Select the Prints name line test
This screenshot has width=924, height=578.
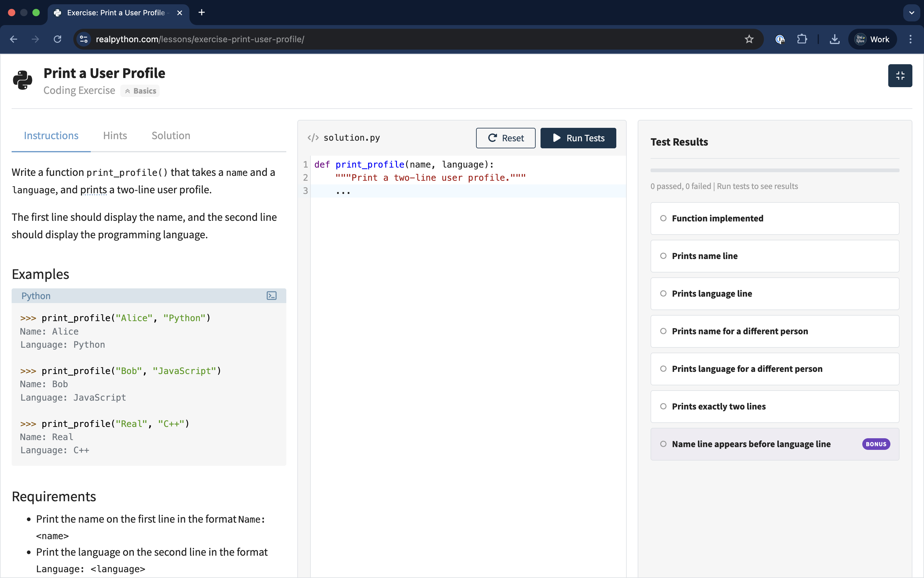click(775, 256)
